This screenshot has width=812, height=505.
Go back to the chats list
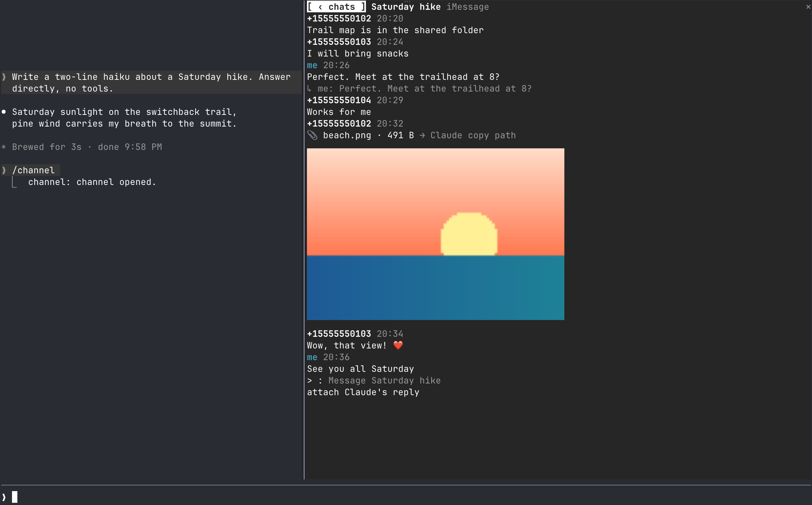pos(336,7)
